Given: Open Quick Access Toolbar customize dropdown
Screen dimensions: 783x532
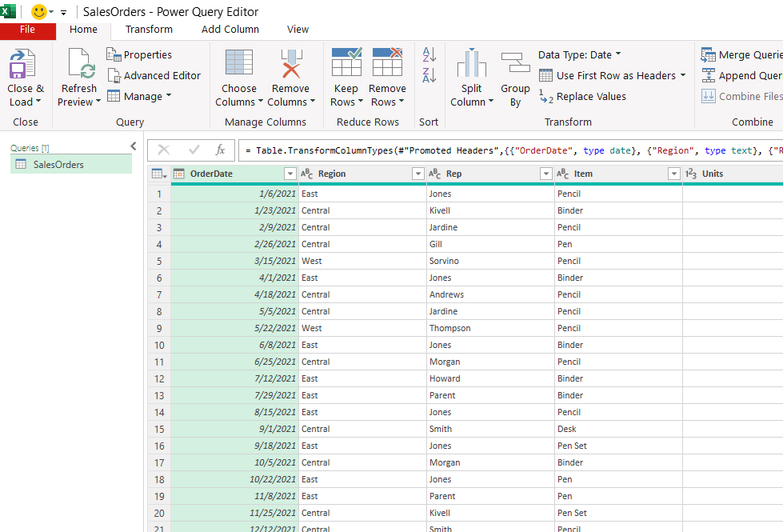Looking at the screenshot, I should 63,13.
